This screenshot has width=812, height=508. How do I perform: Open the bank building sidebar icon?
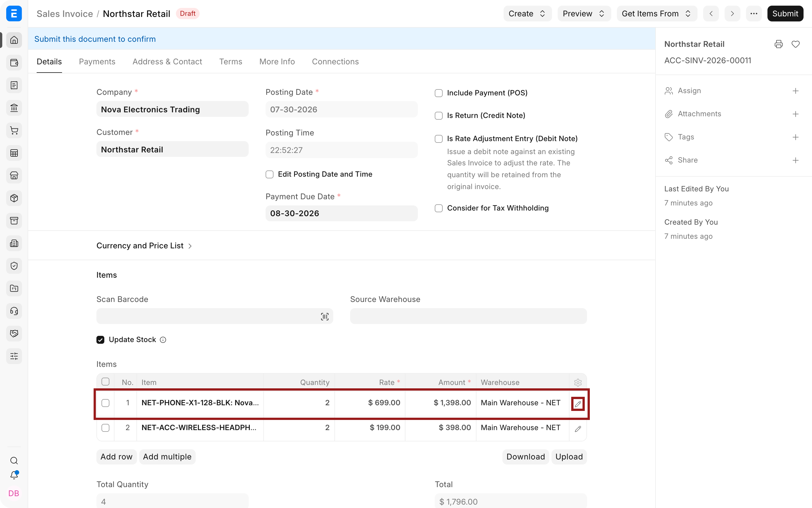pyautogui.click(x=14, y=108)
